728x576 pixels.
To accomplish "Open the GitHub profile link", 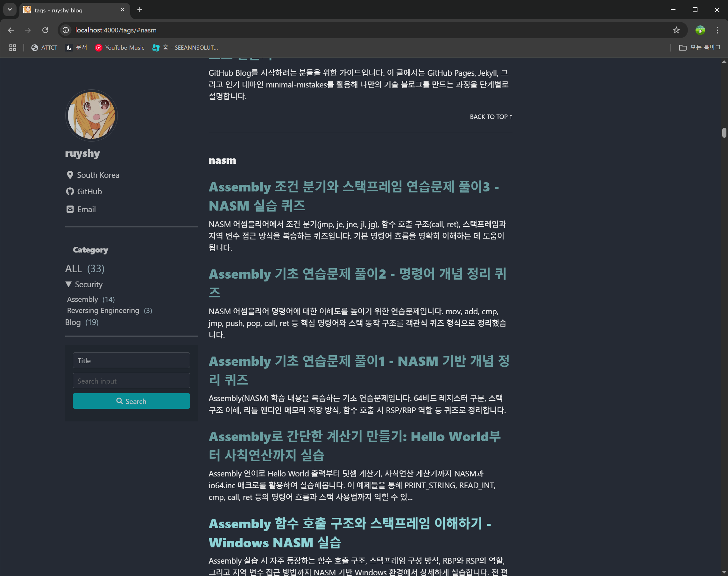I will tap(89, 191).
